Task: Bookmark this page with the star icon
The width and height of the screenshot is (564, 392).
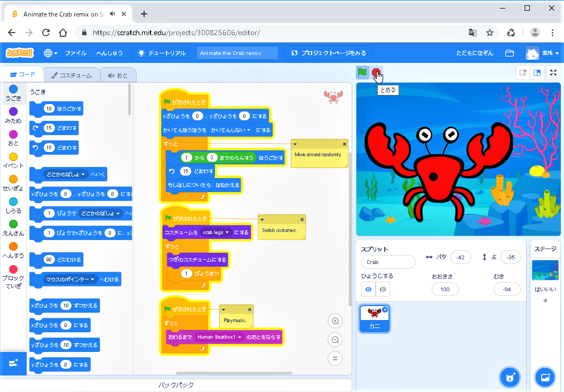Action: (x=489, y=33)
